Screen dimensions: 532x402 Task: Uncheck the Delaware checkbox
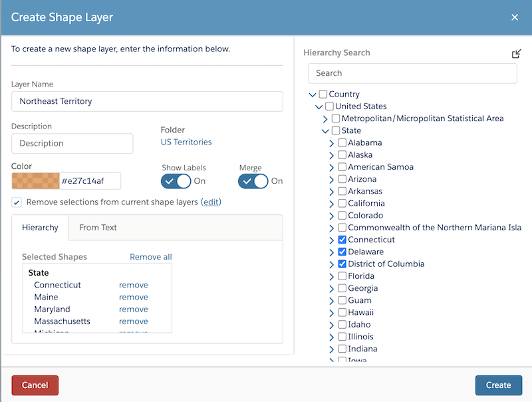342,252
